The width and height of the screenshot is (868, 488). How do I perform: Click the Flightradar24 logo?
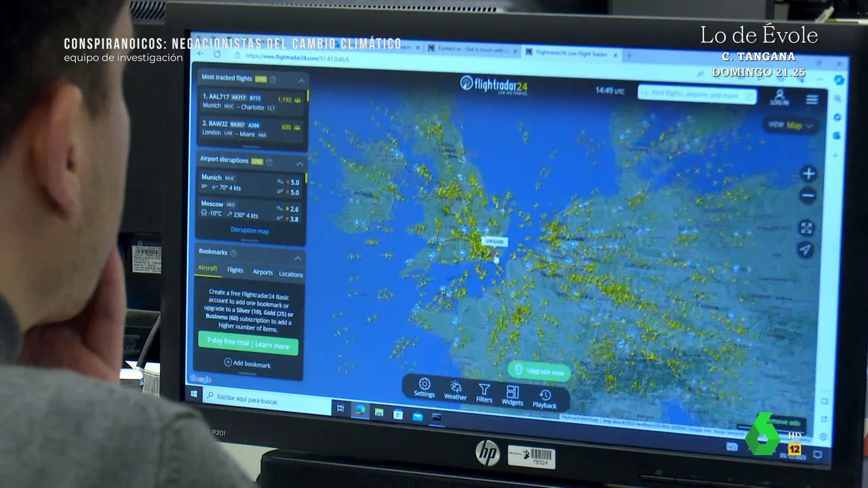[x=494, y=84]
